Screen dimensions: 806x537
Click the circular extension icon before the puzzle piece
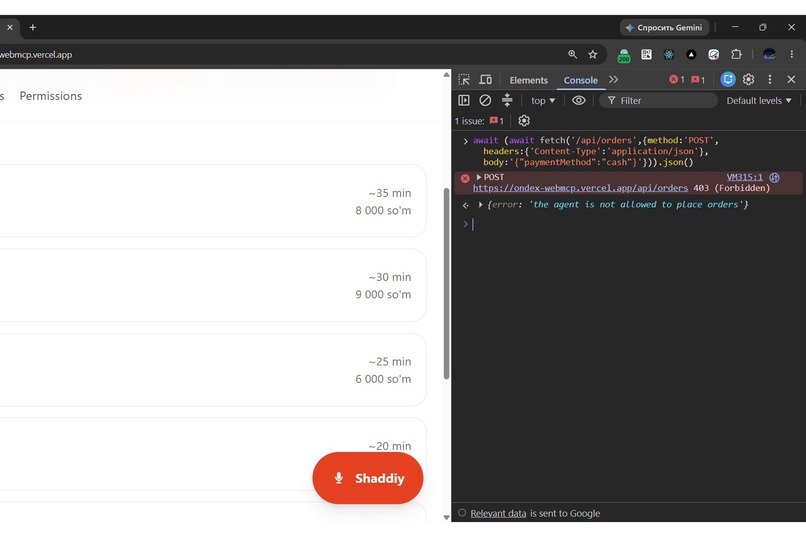pyautogui.click(x=713, y=54)
